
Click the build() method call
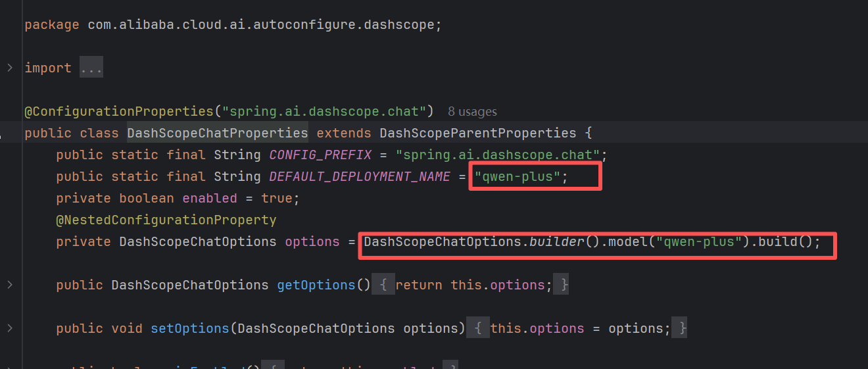pyautogui.click(x=786, y=241)
